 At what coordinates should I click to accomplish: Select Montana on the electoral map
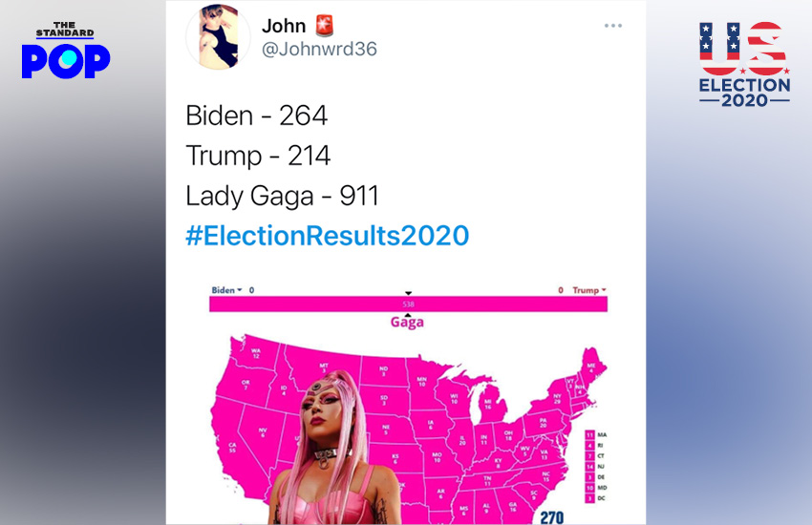[x=324, y=368]
